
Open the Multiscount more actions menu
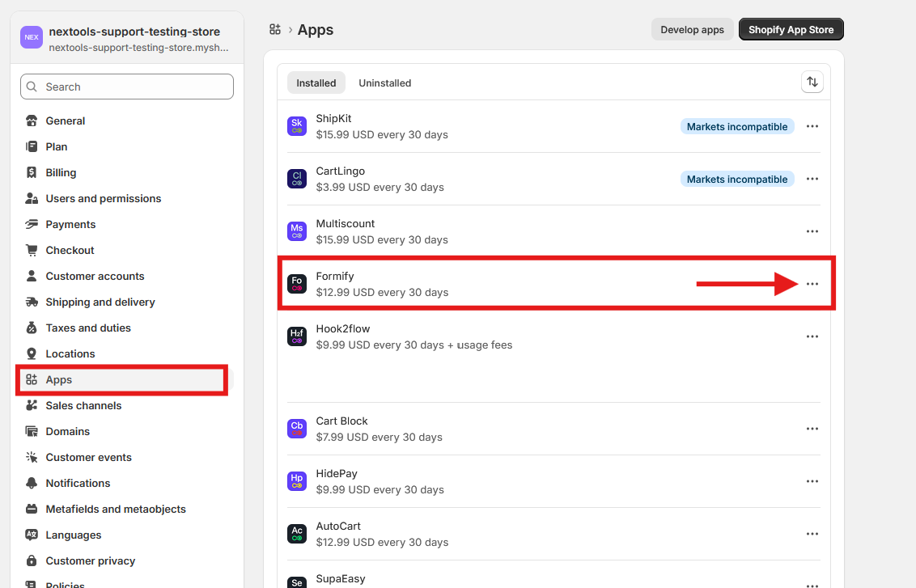coord(812,231)
